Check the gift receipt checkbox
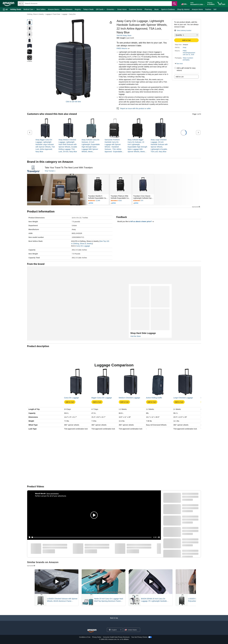 pos(175,68)
